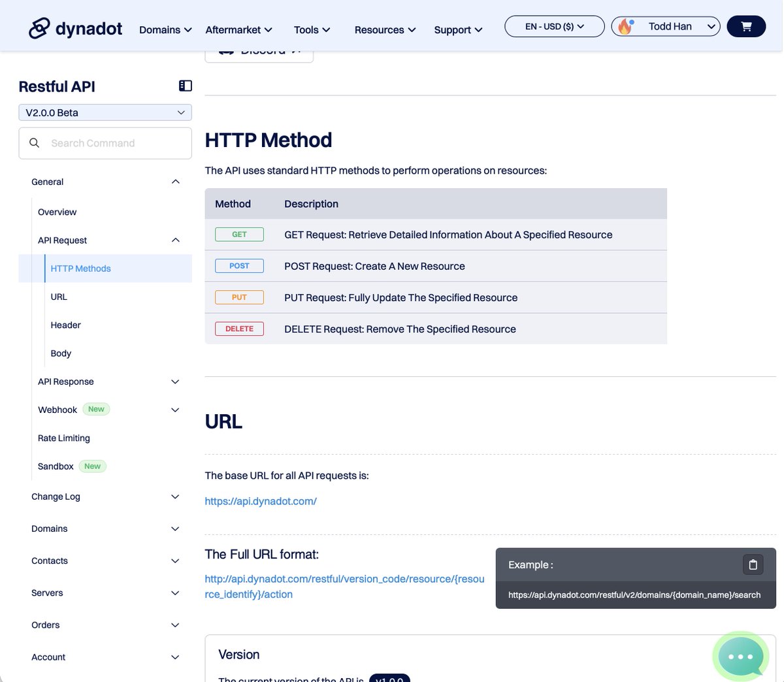Collapse the General section
This screenshot has width=784, height=682.
point(175,182)
